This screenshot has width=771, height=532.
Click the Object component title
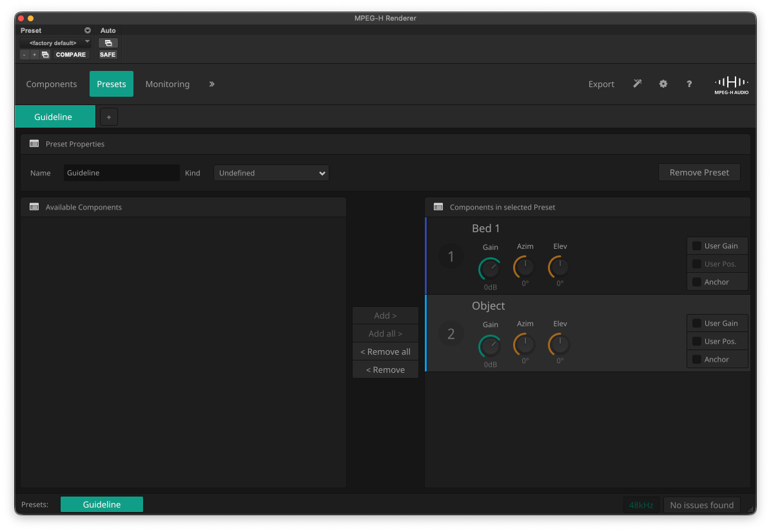pos(488,306)
